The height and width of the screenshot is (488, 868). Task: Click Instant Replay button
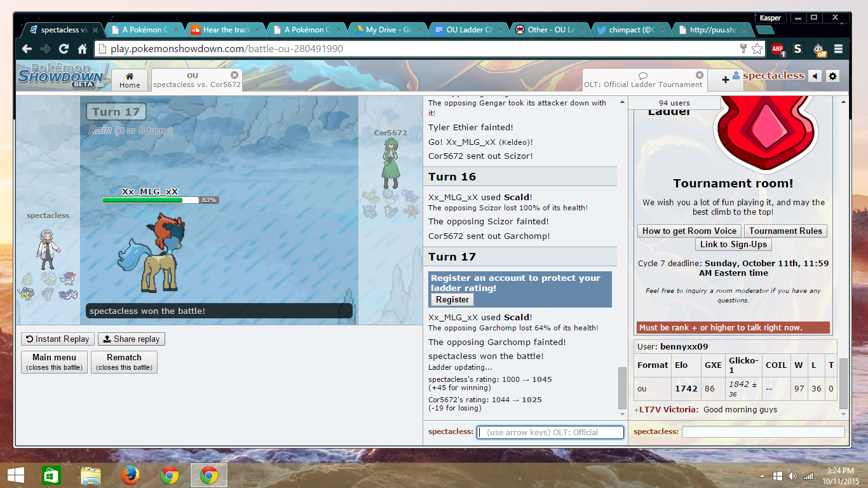coord(58,339)
